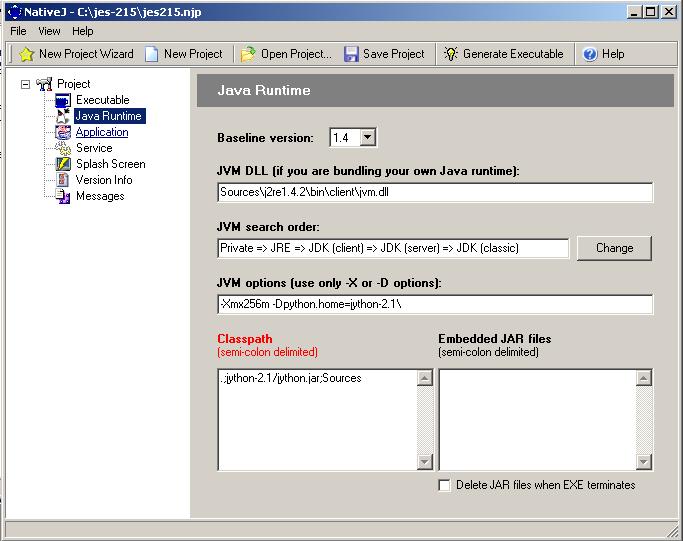683x541 pixels.
Task: Click inside the Classpath text area
Action: tap(317, 420)
